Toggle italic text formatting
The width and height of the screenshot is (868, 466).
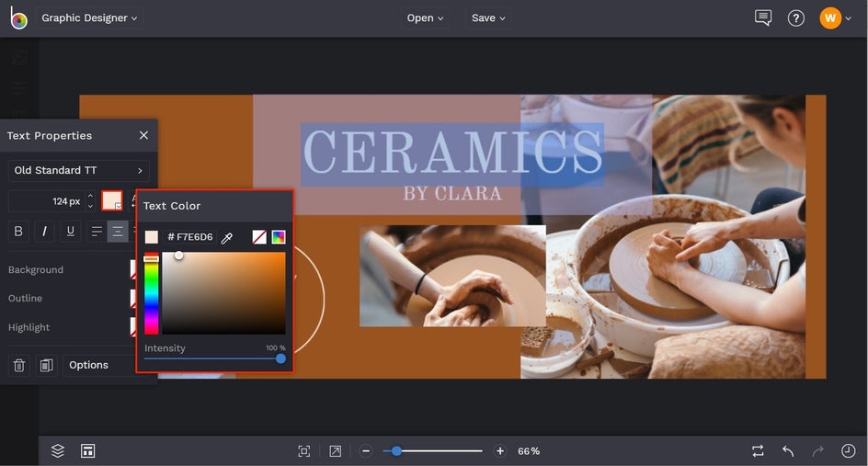[44, 232]
